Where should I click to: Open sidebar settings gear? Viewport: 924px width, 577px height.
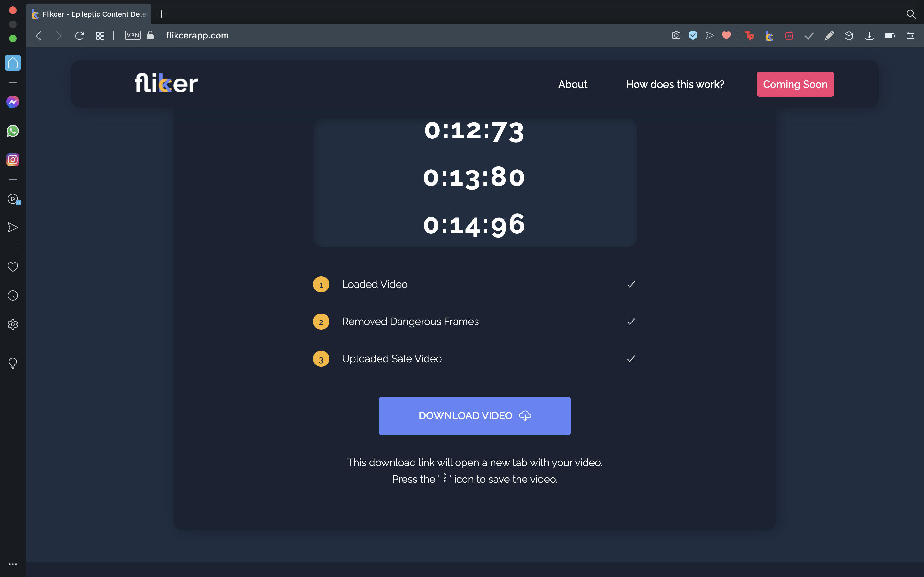[x=13, y=324]
